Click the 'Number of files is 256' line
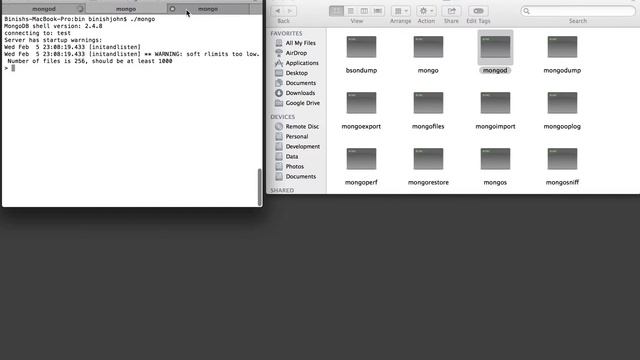640x360 pixels. [x=90, y=61]
